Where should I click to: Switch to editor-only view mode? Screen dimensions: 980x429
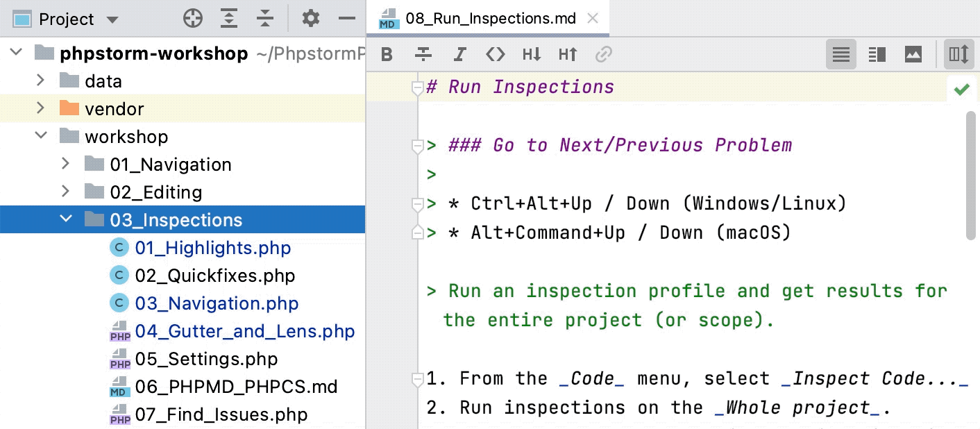[x=840, y=54]
